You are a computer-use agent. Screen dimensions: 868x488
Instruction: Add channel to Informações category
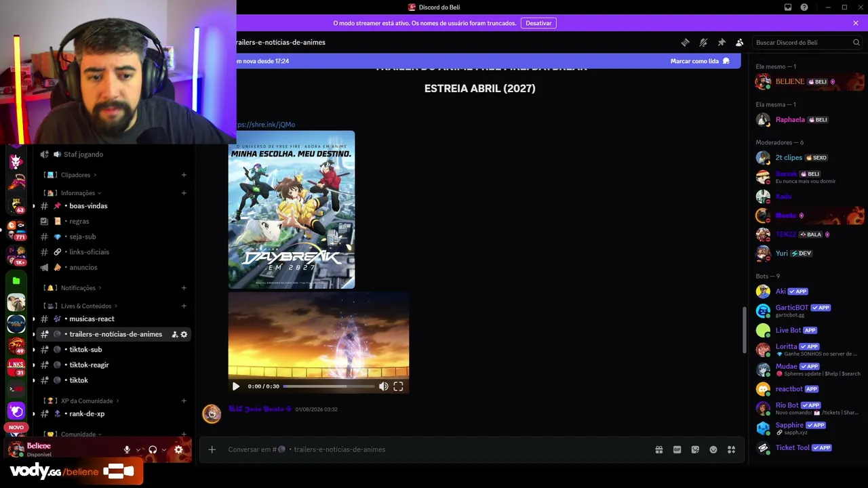click(x=184, y=193)
